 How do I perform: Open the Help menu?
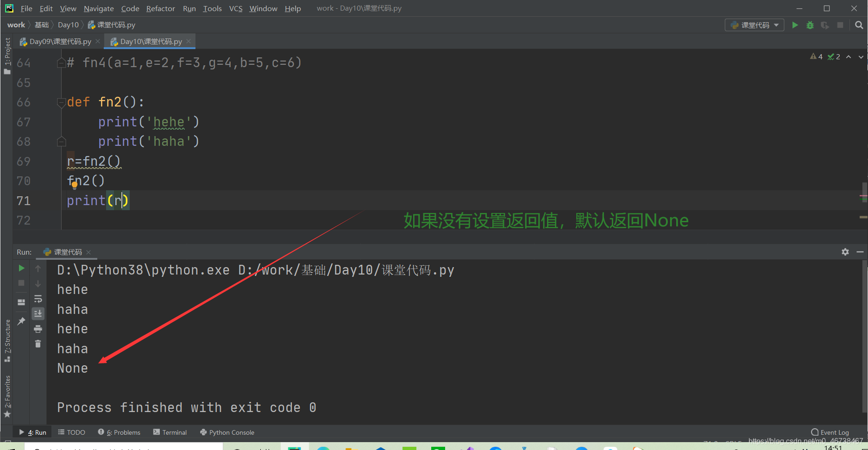[293, 8]
